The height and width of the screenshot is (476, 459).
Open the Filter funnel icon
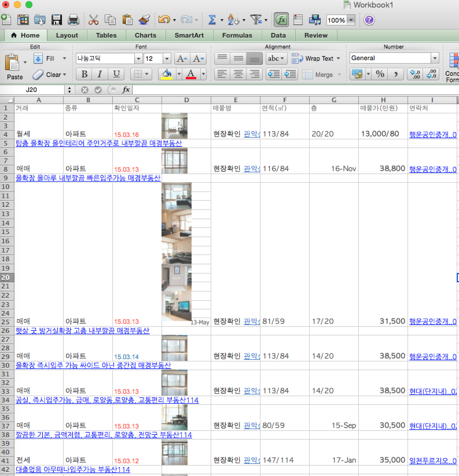(x=256, y=20)
